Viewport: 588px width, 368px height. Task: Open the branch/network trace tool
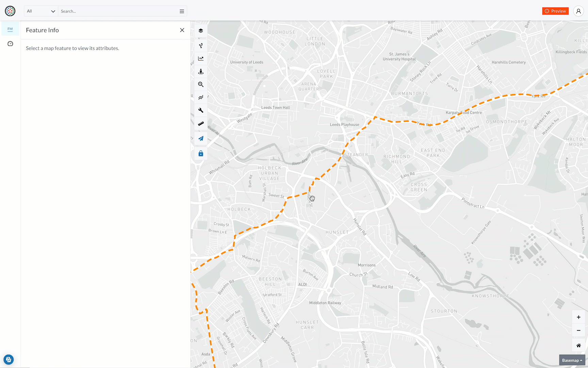(201, 46)
